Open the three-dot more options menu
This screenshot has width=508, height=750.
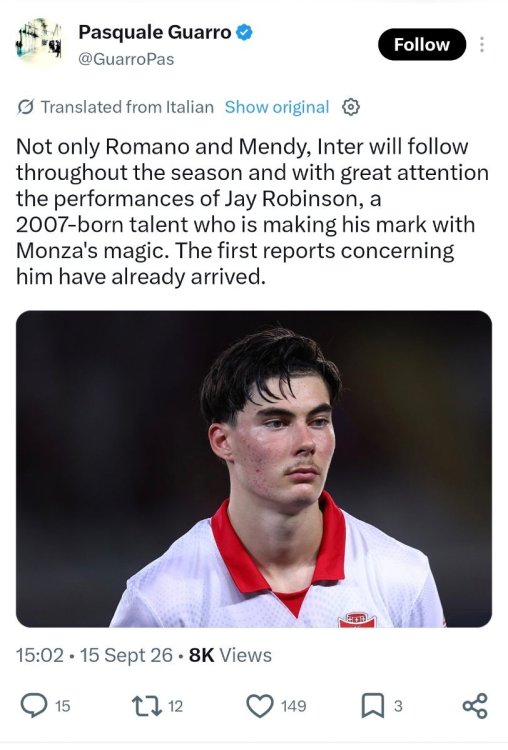tap(482, 44)
